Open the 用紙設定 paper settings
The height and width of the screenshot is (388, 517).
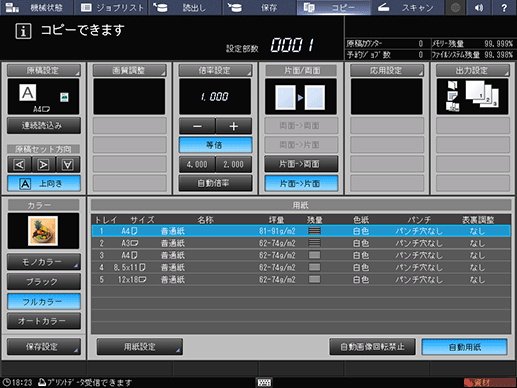pyautogui.click(x=140, y=347)
